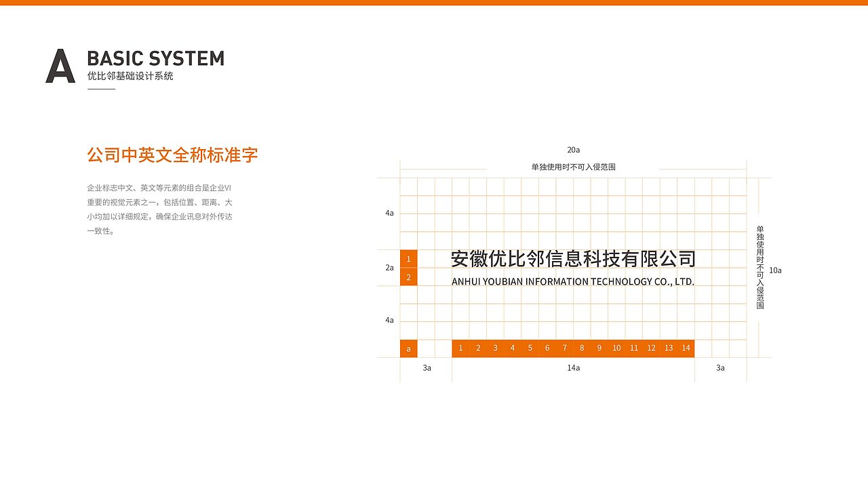The image size is (868, 488).
Task: Click cell 3 in the orange number row
Action: [495, 348]
